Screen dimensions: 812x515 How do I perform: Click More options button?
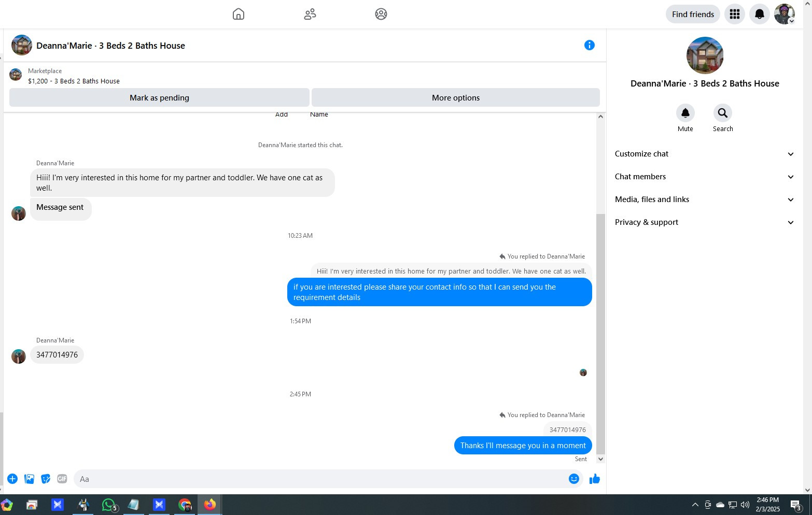(456, 97)
